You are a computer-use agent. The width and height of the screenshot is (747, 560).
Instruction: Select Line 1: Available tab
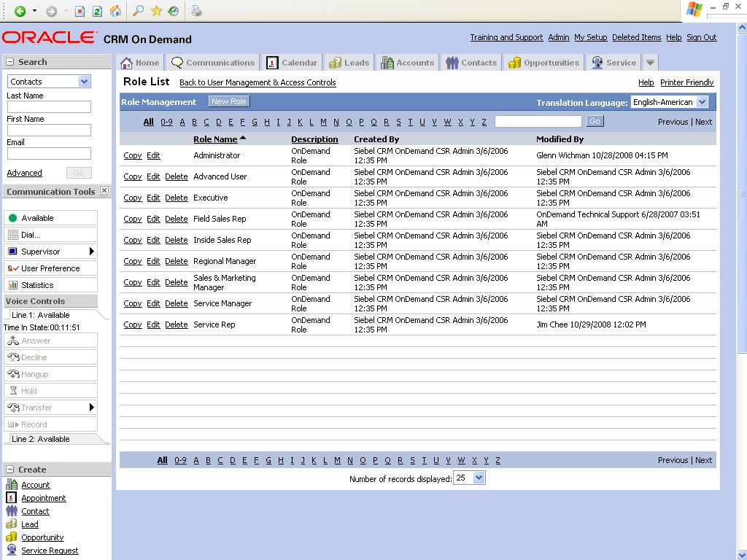[41, 315]
